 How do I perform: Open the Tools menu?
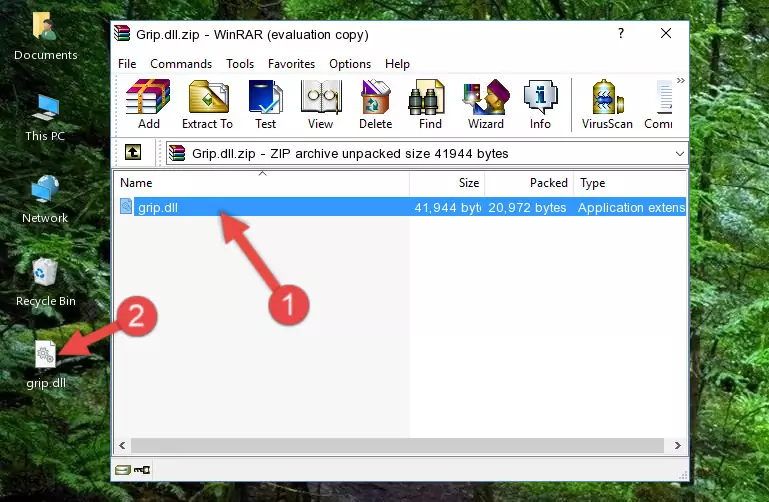pyautogui.click(x=240, y=64)
